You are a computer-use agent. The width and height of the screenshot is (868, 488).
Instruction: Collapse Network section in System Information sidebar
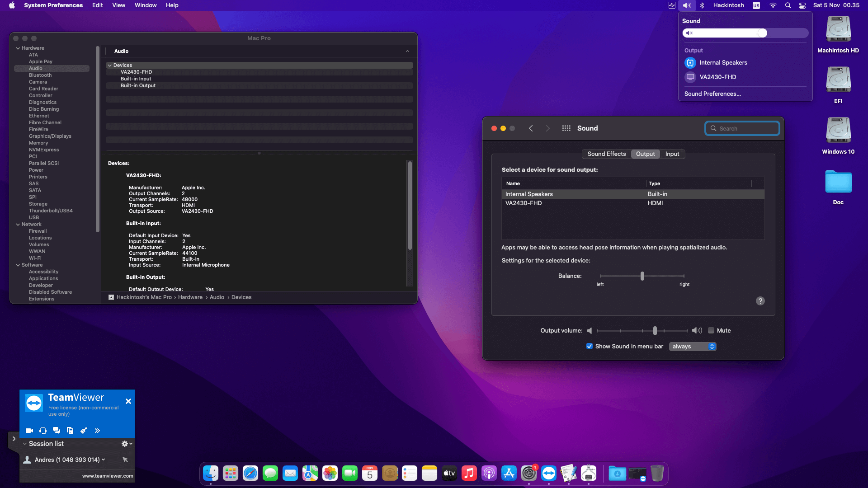[18, 224]
